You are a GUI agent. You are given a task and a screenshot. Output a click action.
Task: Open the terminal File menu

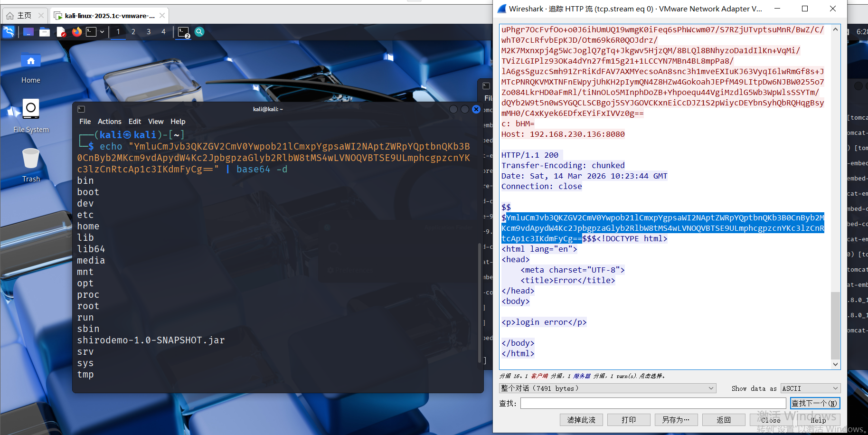(x=85, y=122)
